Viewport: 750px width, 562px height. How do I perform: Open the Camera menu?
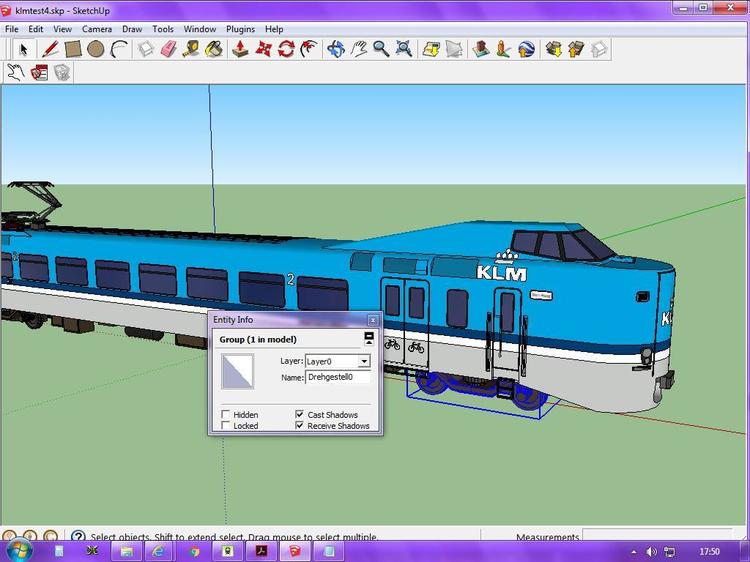coord(97,29)
